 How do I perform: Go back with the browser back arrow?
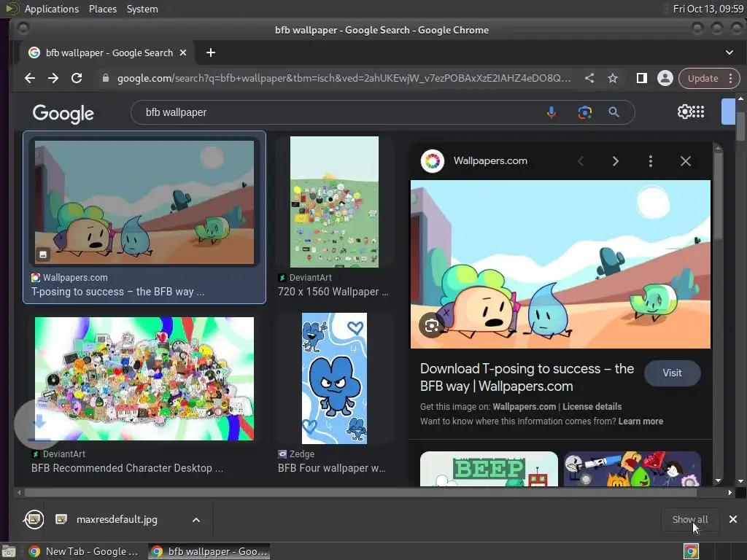pyautogui.click(x=30, y=78)
